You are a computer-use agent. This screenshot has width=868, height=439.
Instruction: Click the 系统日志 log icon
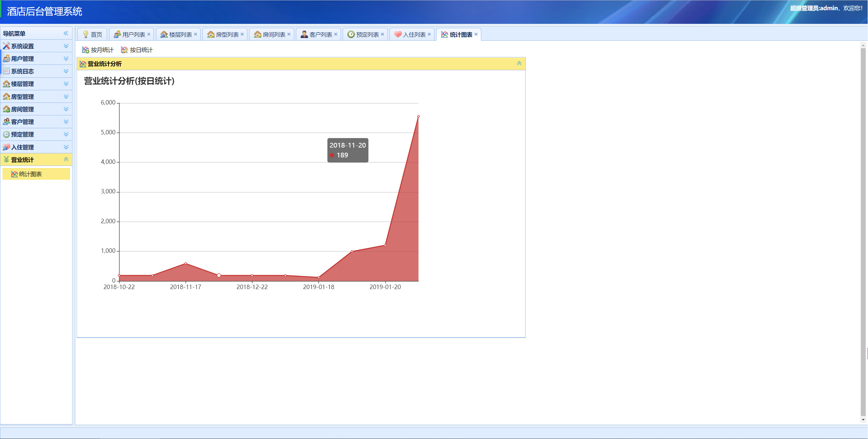(6, 71)
